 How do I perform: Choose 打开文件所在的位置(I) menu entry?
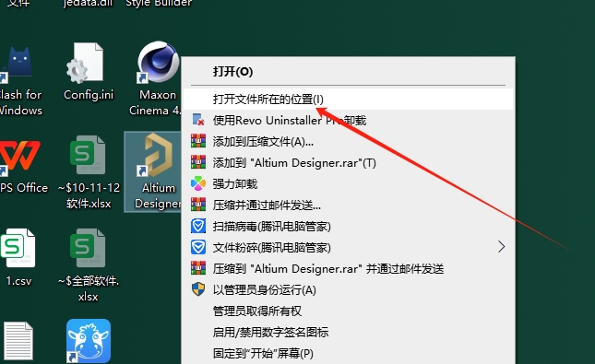point(348,100)
